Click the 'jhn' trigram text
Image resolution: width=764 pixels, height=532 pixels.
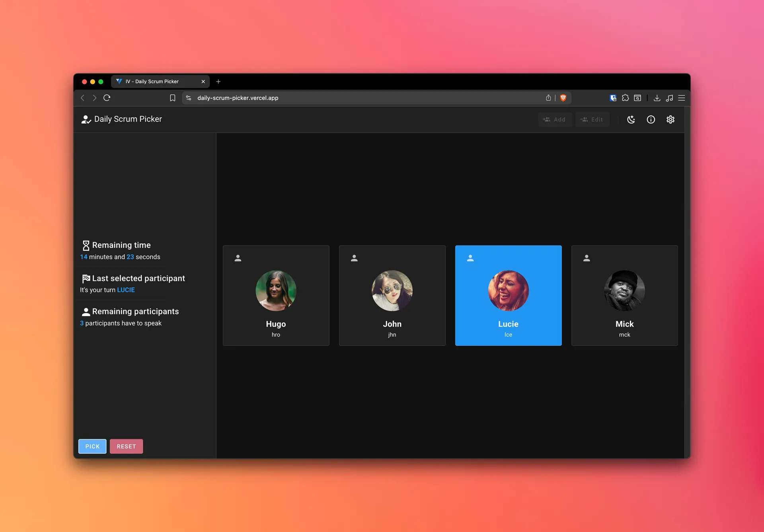coord(392,335)
